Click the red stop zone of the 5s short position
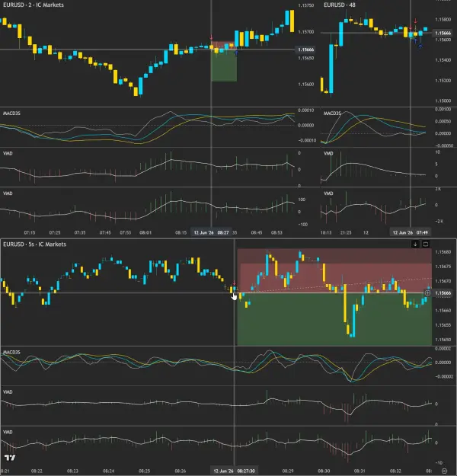This screenshot has height=476, width=457. tap(334, 271)
